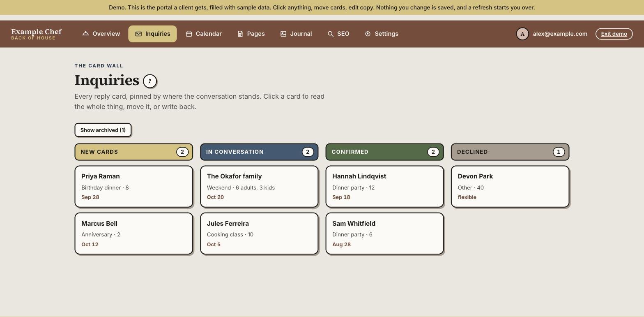This screenshot has width=644, height=317.
Task: Click the Confirmed count badge
Action: coord(433,152)
